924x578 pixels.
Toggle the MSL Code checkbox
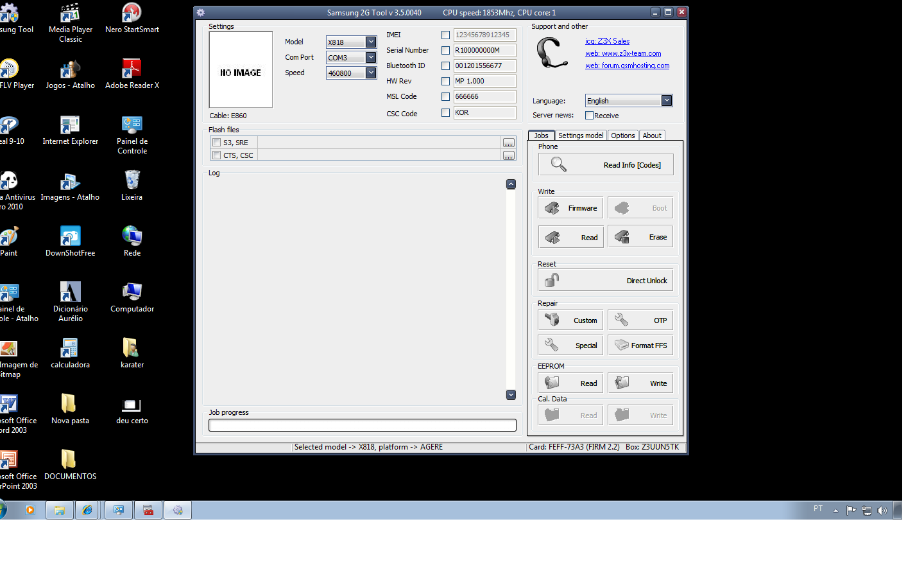(x=445, y=97)
